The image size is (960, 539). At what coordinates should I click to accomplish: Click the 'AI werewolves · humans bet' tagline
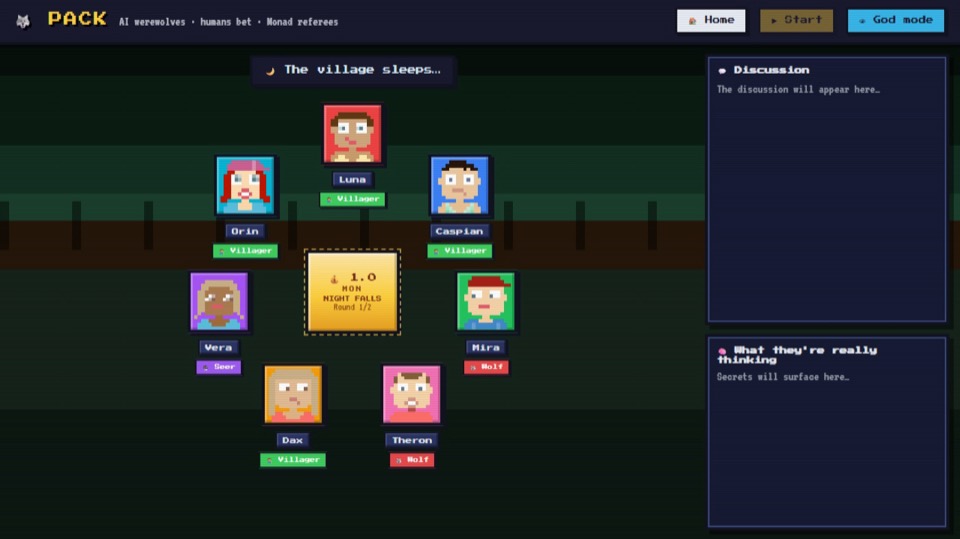point(228,22)
